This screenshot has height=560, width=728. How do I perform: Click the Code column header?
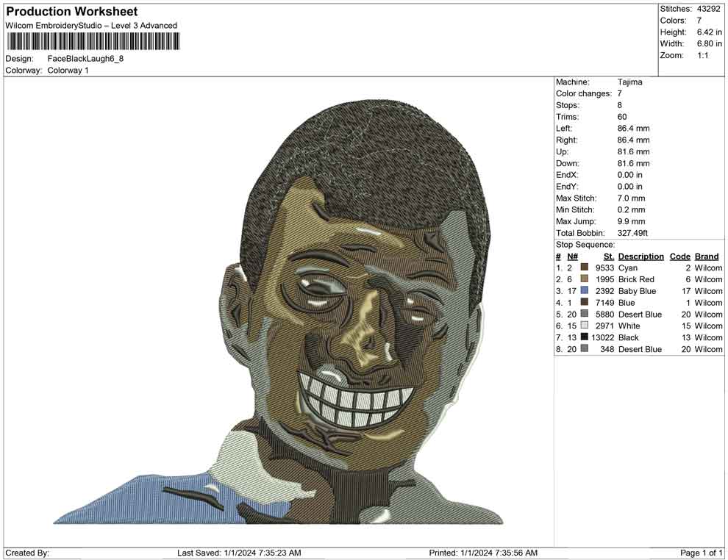[679, 256]
